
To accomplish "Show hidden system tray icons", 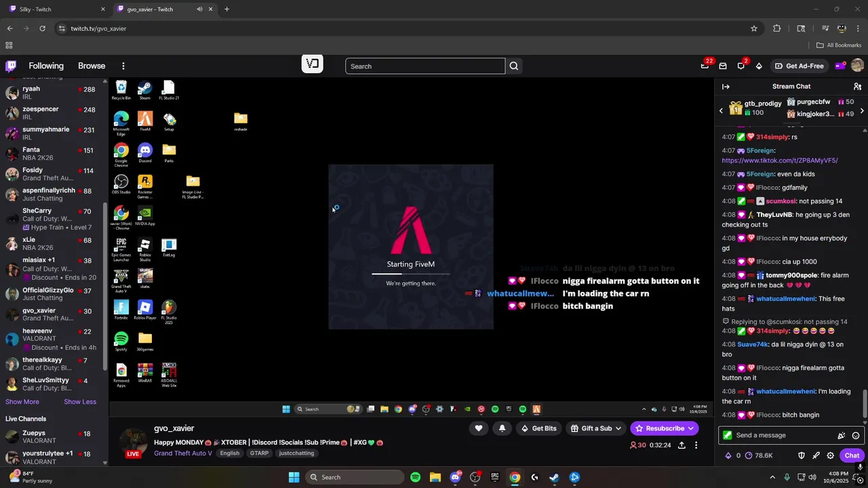I will tap(772, 477).
